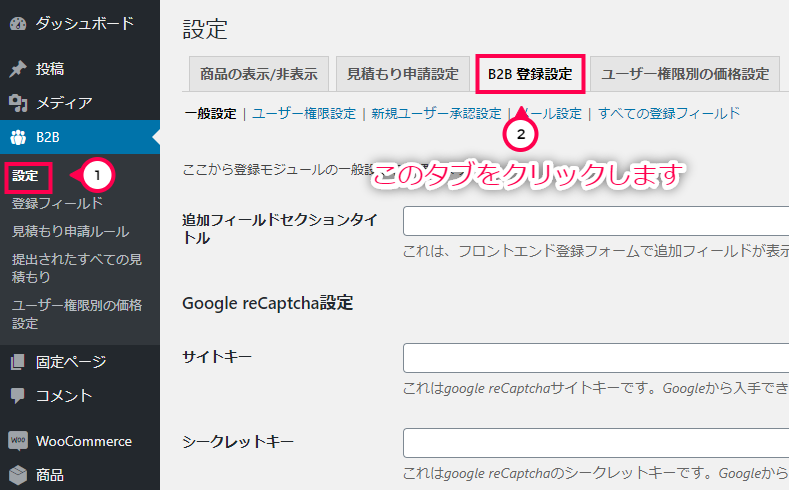The height and width of the screenshot is (490, 789).
Task: Select 一般設定 sub-navigation link
Action: click(210, 114)
